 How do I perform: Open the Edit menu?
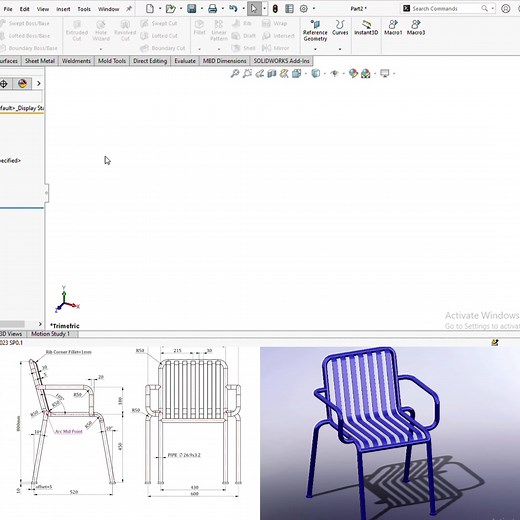pyautogui.click(x=24, y=9)
